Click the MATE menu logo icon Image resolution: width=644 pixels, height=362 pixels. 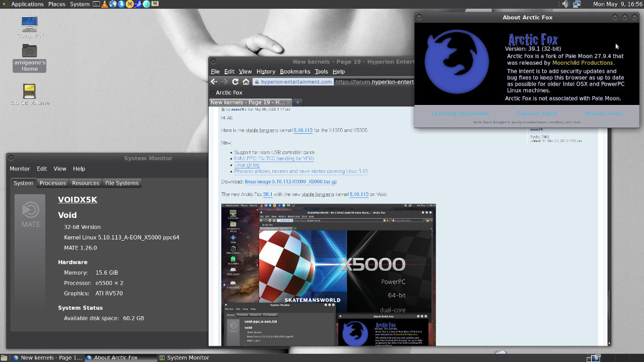4,4
